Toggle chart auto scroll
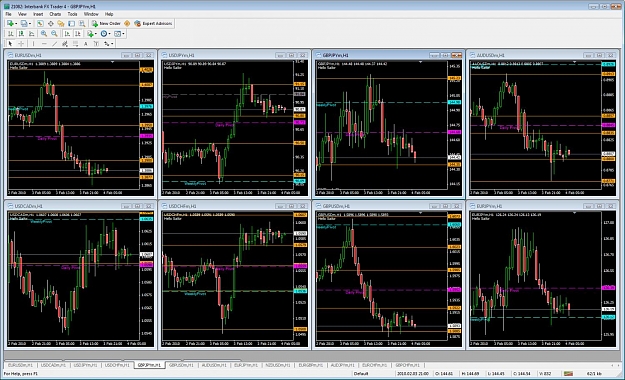 pos(67,33)
